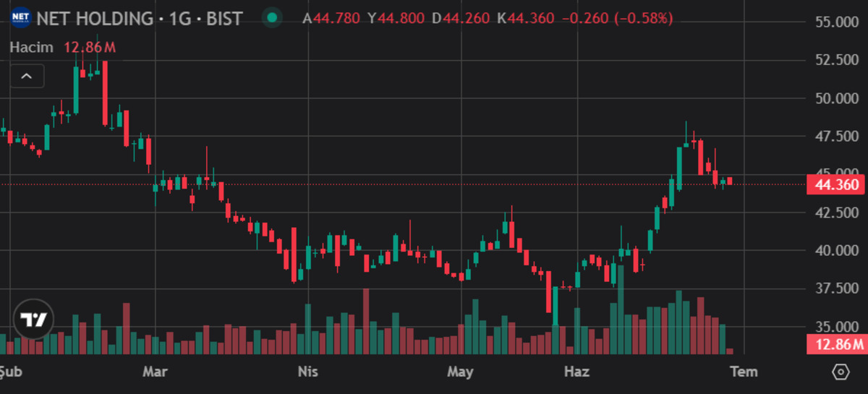Screen dimensions: 868x394
Task: Click the 40.000 price axis label
Action: (x=837, y=251)
